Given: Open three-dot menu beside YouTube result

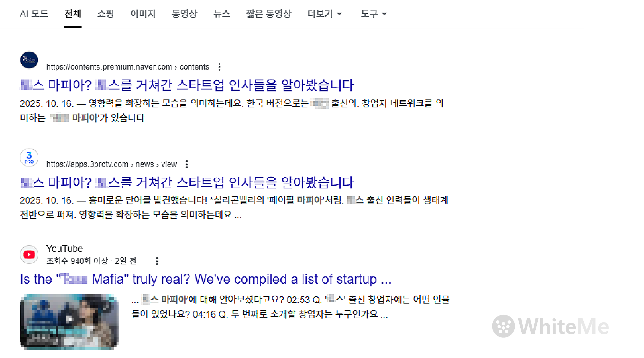Looking at the screenshot, I should coord(157,261).
